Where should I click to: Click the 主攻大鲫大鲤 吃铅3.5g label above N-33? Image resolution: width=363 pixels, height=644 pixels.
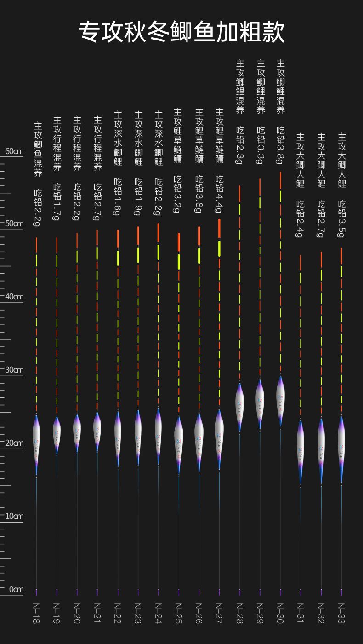pyautogui.click(x=341, y=185)
